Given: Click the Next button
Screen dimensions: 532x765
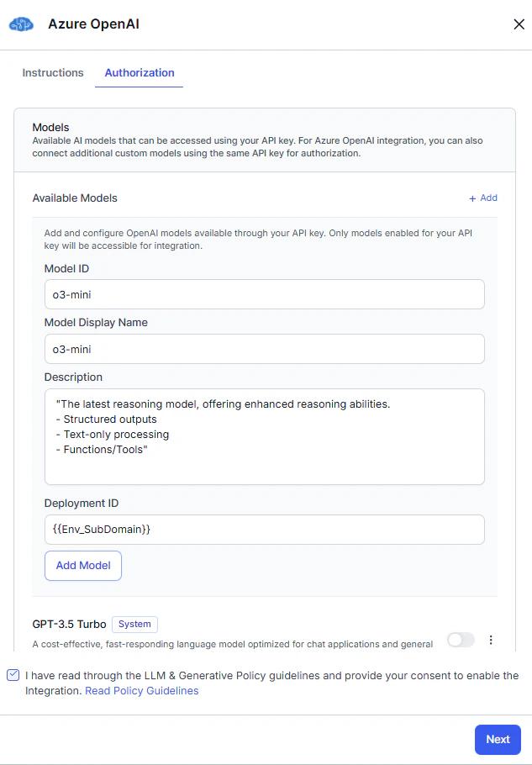Looking at the screenshot, I should click(497, 739).
